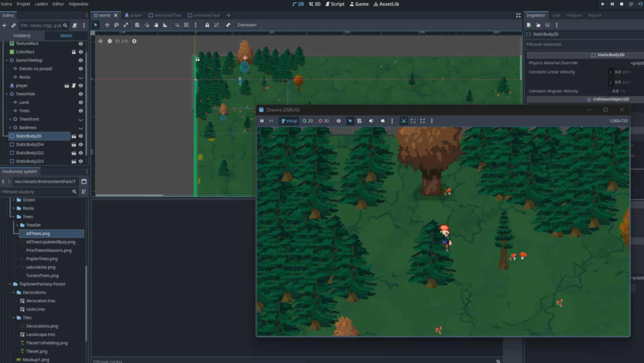Expand the Ocean folder

pos(13,200)
